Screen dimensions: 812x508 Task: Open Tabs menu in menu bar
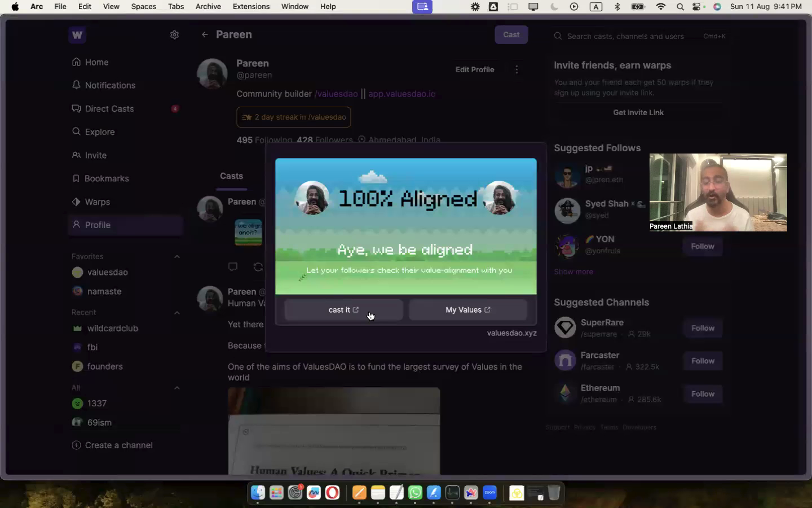pyautogui.click(x=176, y=6)
